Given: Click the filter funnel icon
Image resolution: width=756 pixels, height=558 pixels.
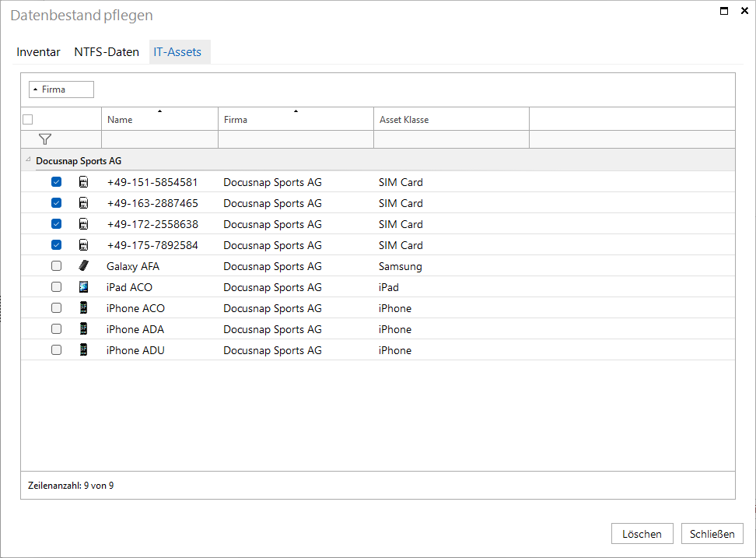Looking at the screenshot, I should tap(45, 139).
